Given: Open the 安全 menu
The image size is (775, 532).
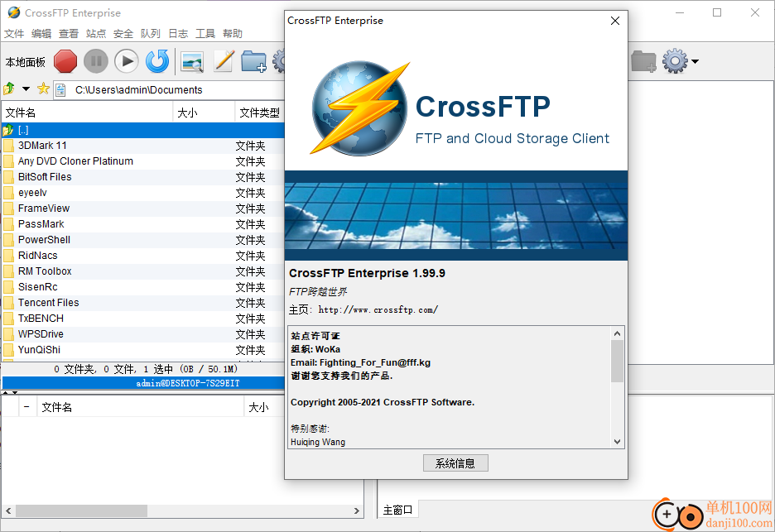Looking at the screenshot, I should (x=123, y=34).
